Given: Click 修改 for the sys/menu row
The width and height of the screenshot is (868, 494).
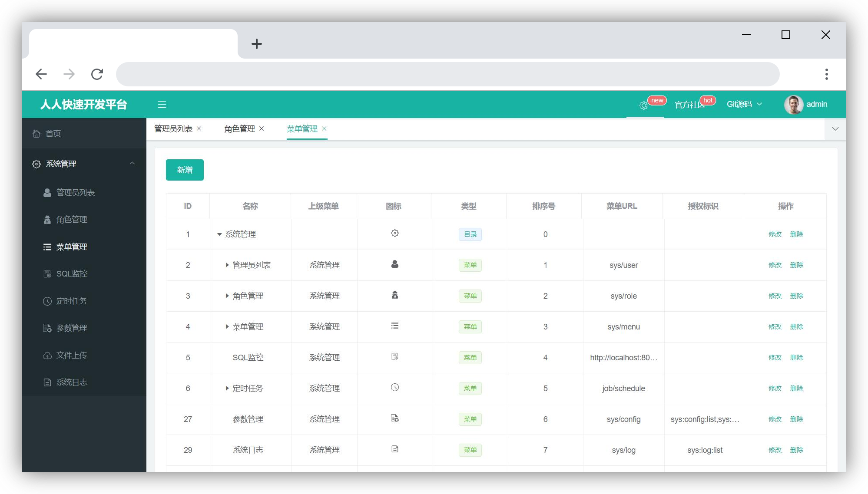Looking at the screenshot, I should [x=775, y=327].
